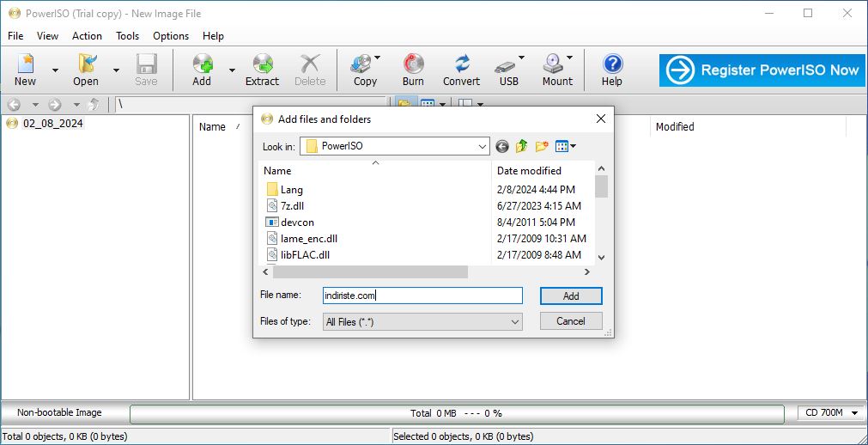Click the Mount toolbar icon

click(x=557, y=70)
